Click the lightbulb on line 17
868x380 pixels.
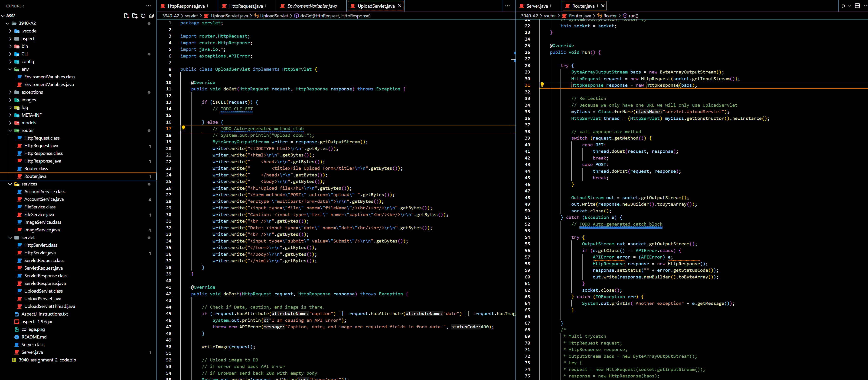[x=183, y=128]
